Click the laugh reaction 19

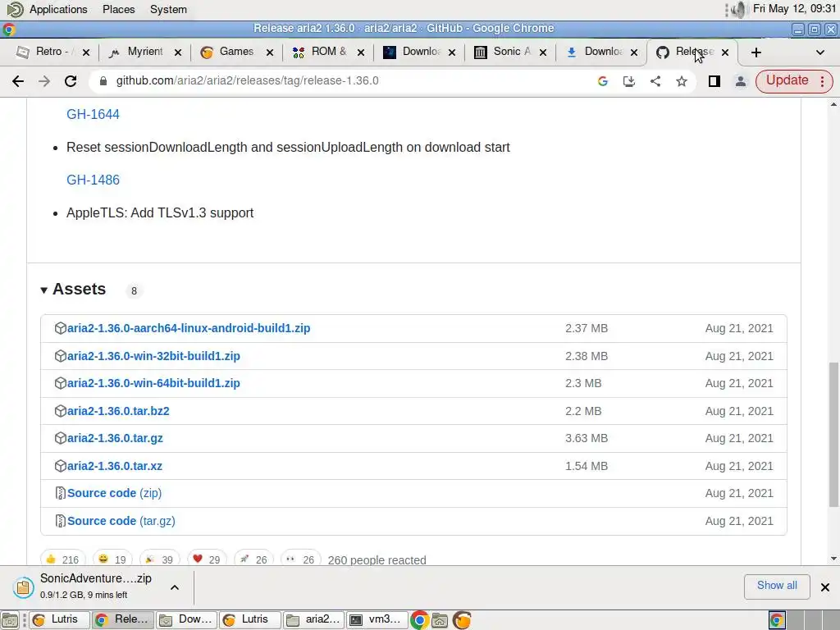pos(112,559)
